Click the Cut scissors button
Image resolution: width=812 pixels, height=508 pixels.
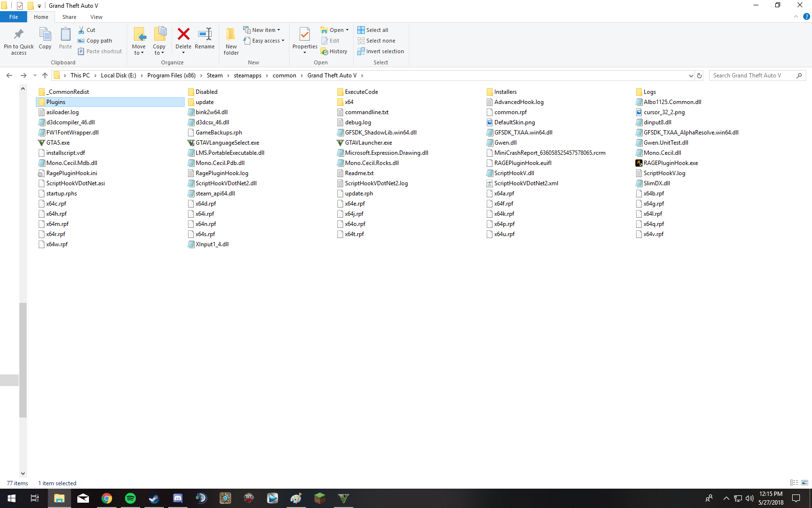[x=87, y=30]
